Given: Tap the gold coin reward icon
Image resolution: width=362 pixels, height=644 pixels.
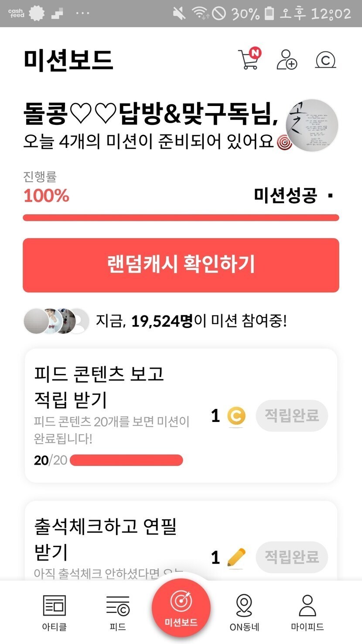Looking at the screenshot, I should coord(236,416).
